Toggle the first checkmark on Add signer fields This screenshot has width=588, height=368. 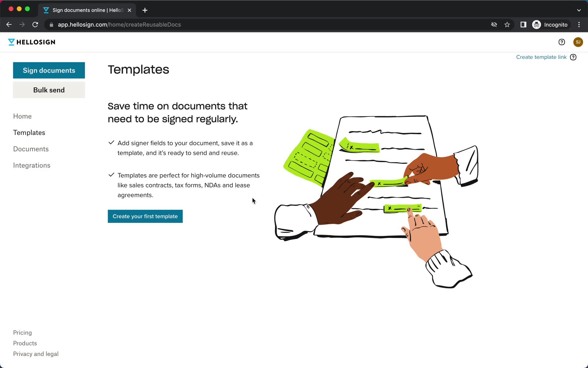pyautogui.click(x=111, y=142)
